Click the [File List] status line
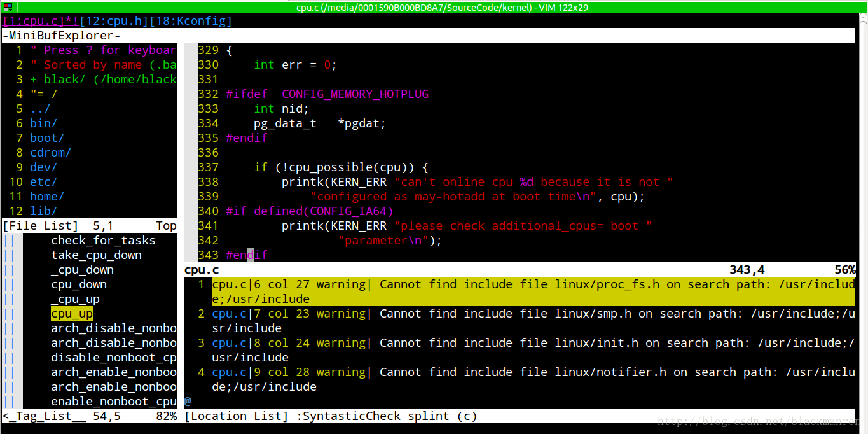The width and height of the screenshot is (868, 434). coord(90,226)
